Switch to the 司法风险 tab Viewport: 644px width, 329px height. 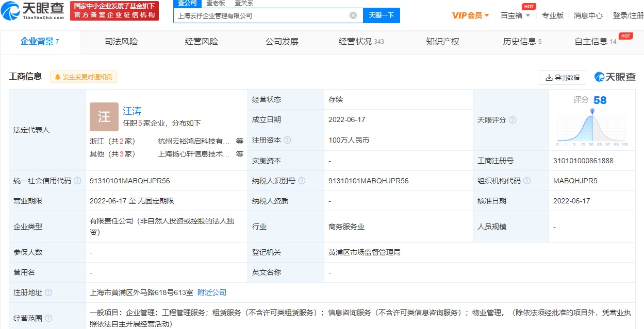(x=121, y=42)
